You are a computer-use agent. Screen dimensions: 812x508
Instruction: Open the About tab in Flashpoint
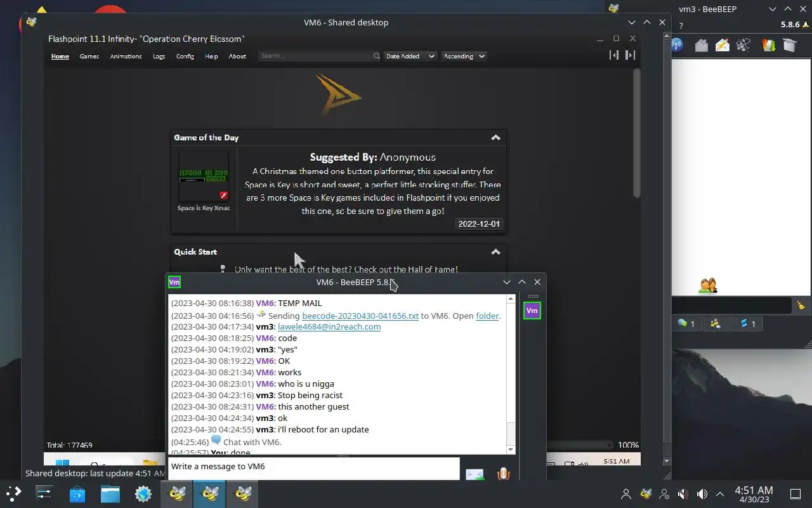pos(237,56)
